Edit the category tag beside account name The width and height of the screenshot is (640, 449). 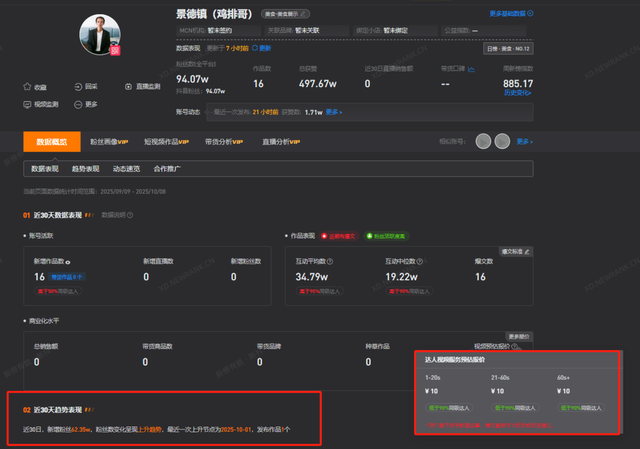click(303, 14)
